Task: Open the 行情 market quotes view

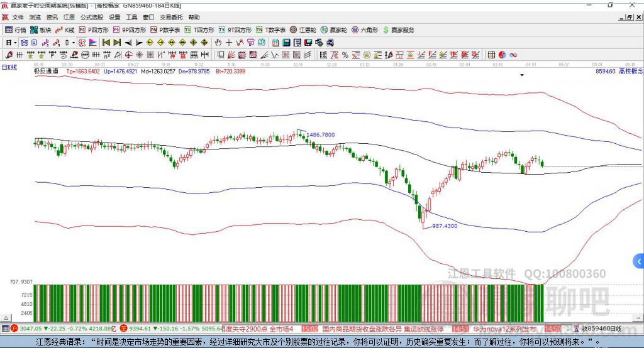Action: 16,30
